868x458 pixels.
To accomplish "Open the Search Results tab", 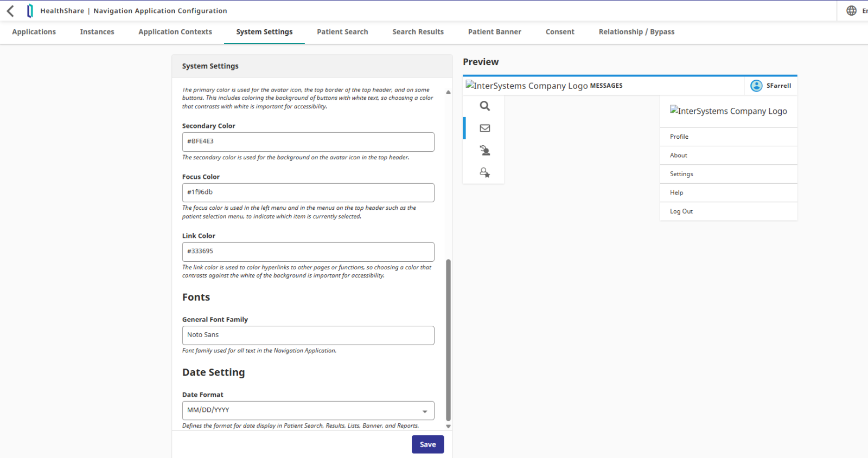I will [x=418, y=32].
